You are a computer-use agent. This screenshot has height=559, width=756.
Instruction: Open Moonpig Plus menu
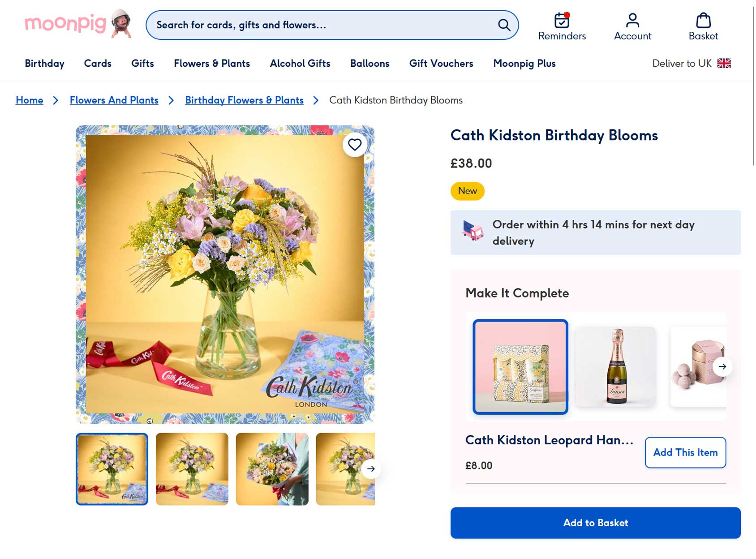(524, 63)
